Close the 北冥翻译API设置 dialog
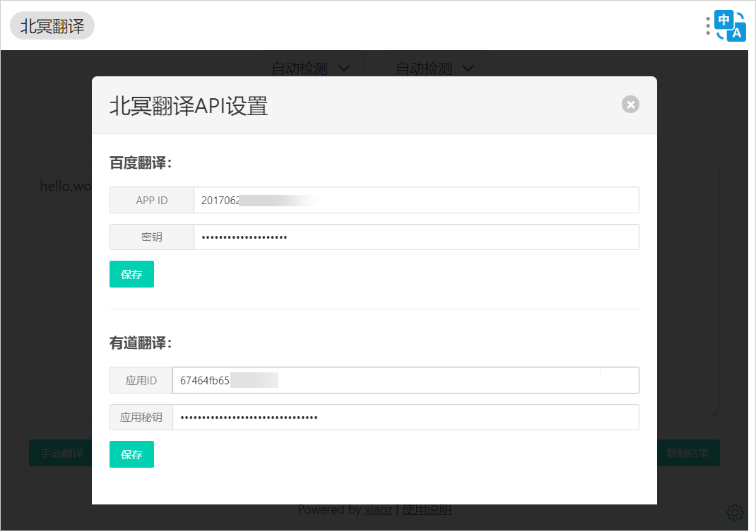 point(630,105)
